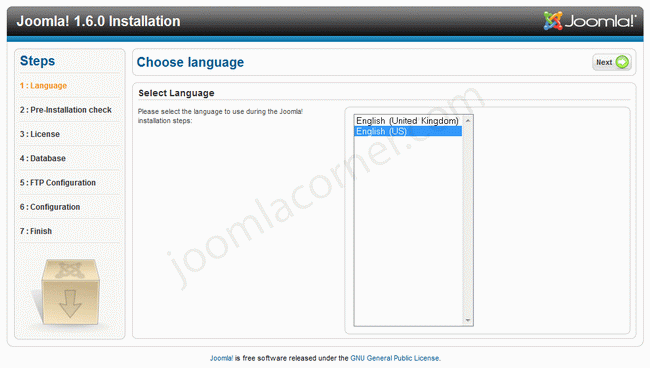
Task: Click the Select Language section title
Action: tap(176, 93)
